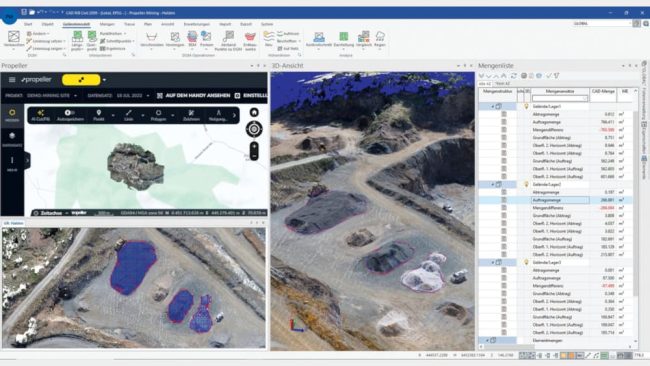Expand the Punkt tool options arrow
Image resolution: width=650 pixels, height=366 pixels.
coord(113,116)
